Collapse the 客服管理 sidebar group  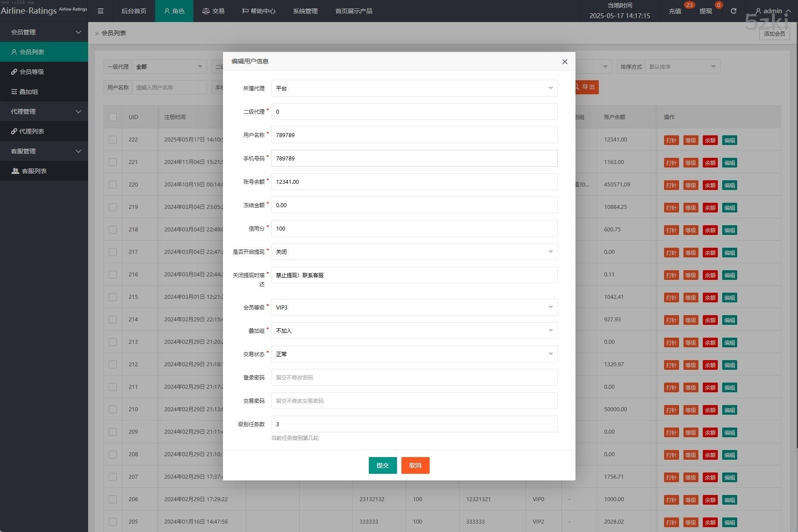(x=44, y=151)
